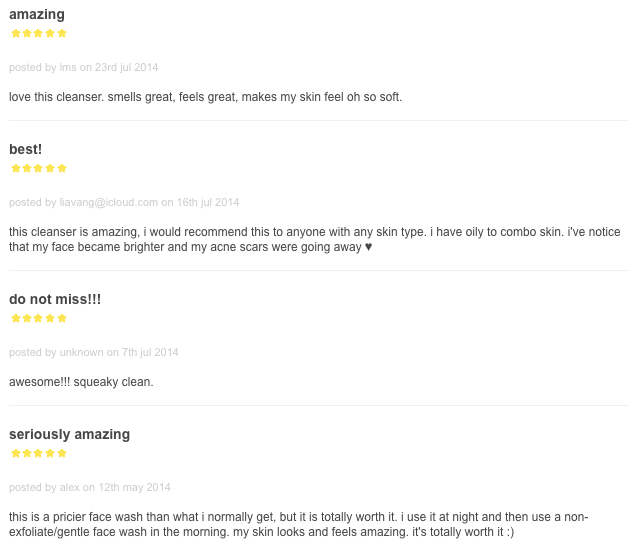
Task: Click "posted by lms on 23rd jul 2014"
Action: 83,67
